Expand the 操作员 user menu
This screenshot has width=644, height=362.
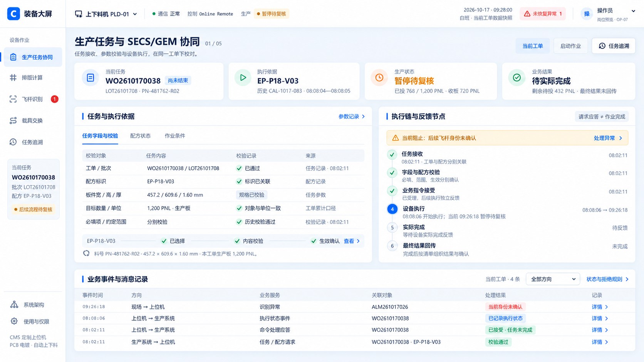[609, 14]
